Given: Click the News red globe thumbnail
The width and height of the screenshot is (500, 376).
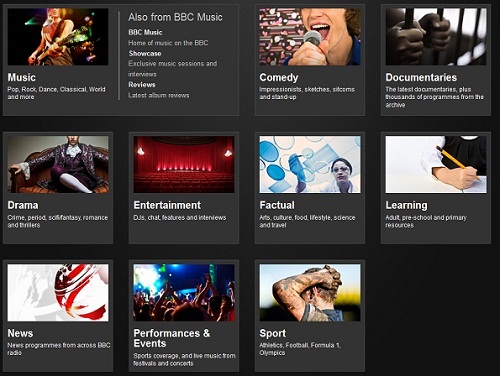Looking at the screenshot, I should pos(58,293).
